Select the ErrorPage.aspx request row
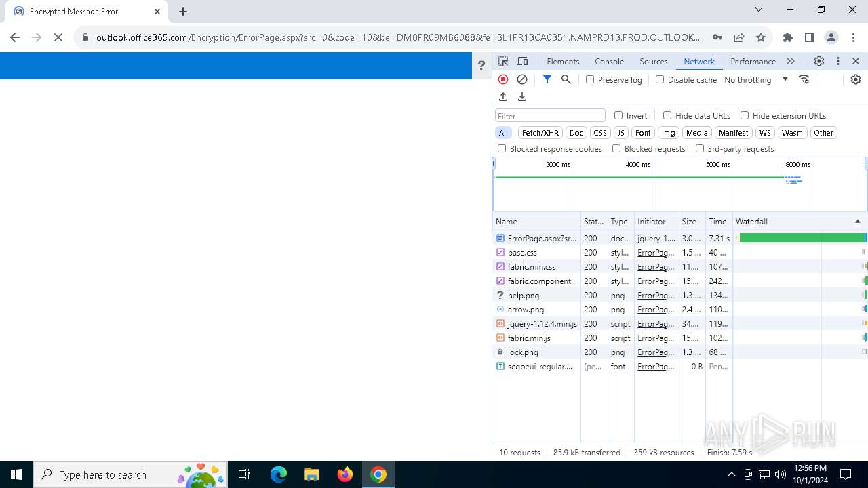This screenshot has height=488, width=868. pos(679,239)
